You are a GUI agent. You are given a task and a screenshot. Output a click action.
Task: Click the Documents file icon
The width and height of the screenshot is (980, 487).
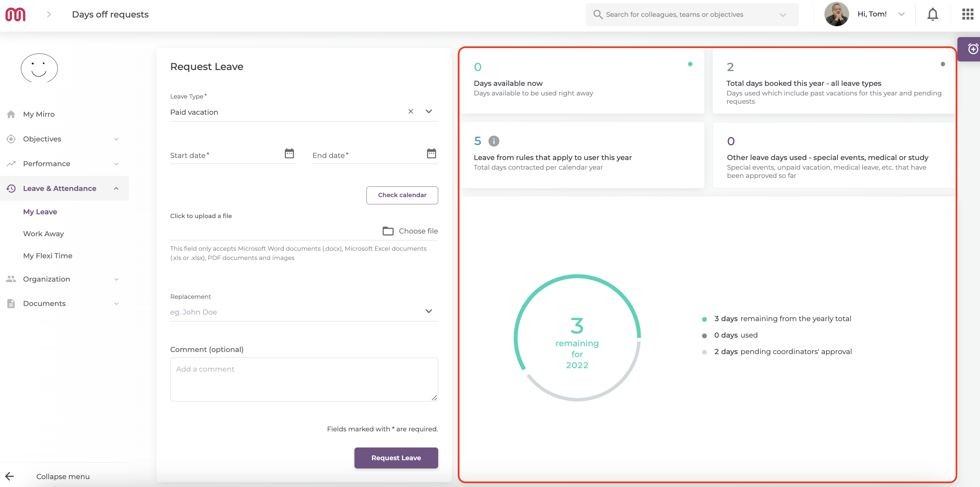tap(11, 304)
